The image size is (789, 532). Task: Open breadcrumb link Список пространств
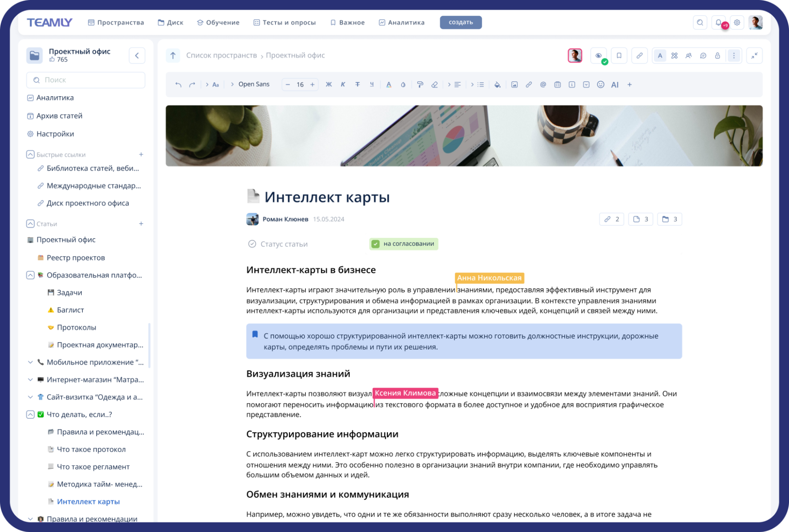[221, 55]
